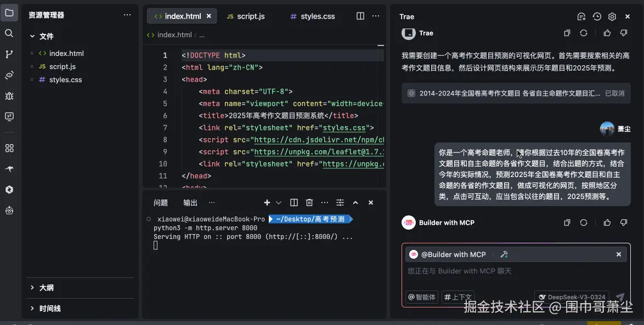
Task: Open Trae panel settings gear
Action: point(612,16)
